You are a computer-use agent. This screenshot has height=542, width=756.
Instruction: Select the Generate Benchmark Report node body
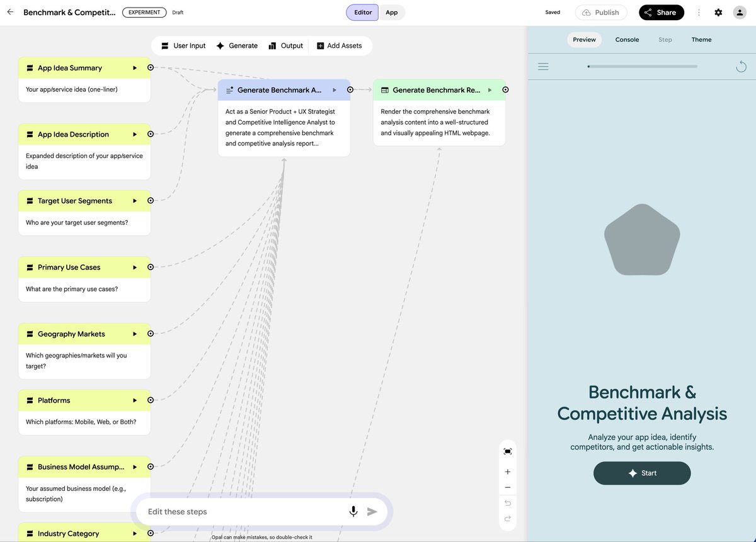439,123
